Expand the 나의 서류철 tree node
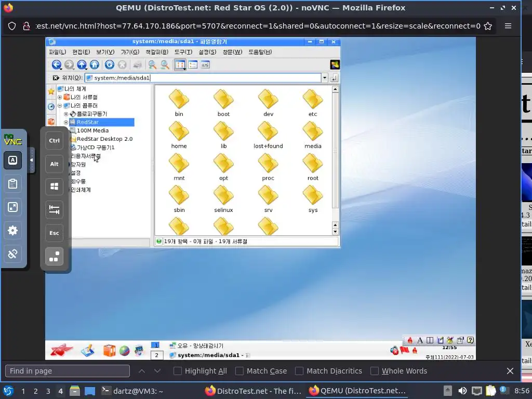Image resolution: width=532 pixels, height=399 pixels. pos(60,97)
